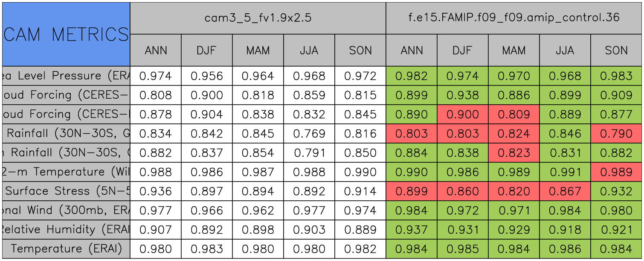
Task: Select the Temperature (ERAI) row label
Action: click(x=66, y=249)
